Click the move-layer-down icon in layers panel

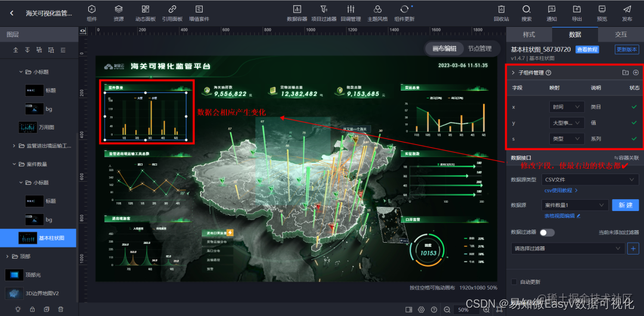(27, 50)
